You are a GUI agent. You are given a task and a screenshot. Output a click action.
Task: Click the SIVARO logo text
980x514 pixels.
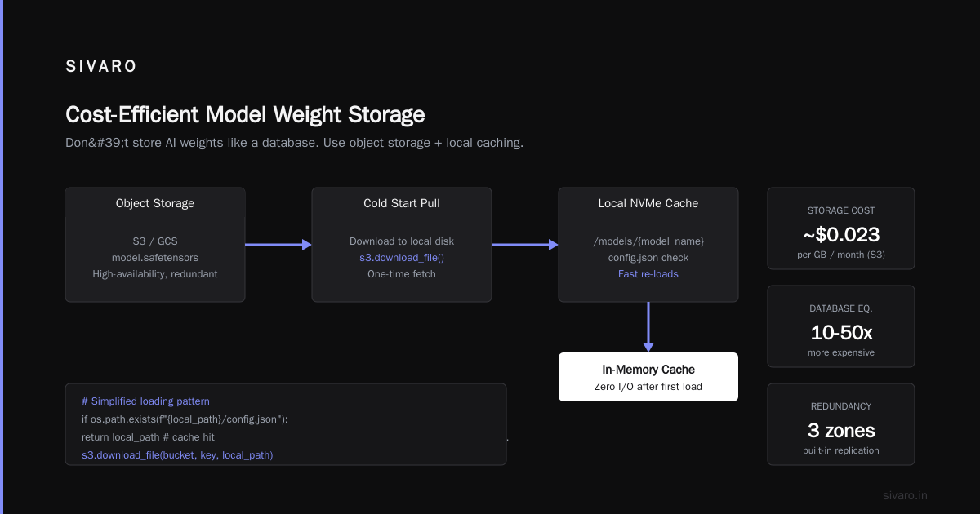point(101,67)
